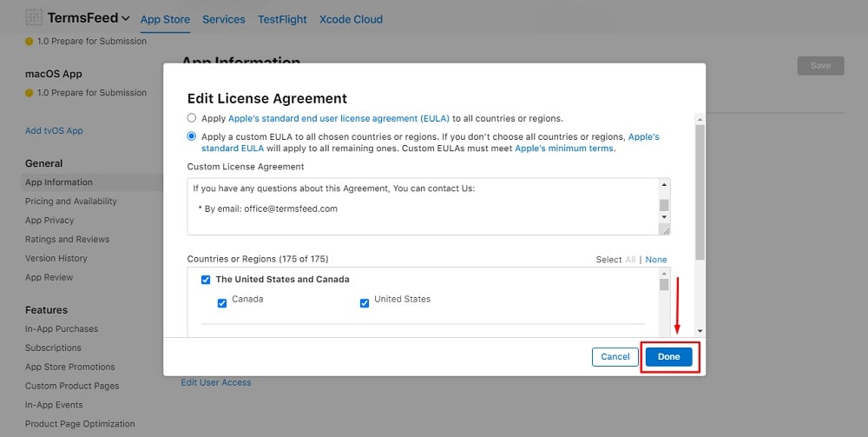Open Custom Product Pages
The image size is (868, 437).
[x=72, y=386]
